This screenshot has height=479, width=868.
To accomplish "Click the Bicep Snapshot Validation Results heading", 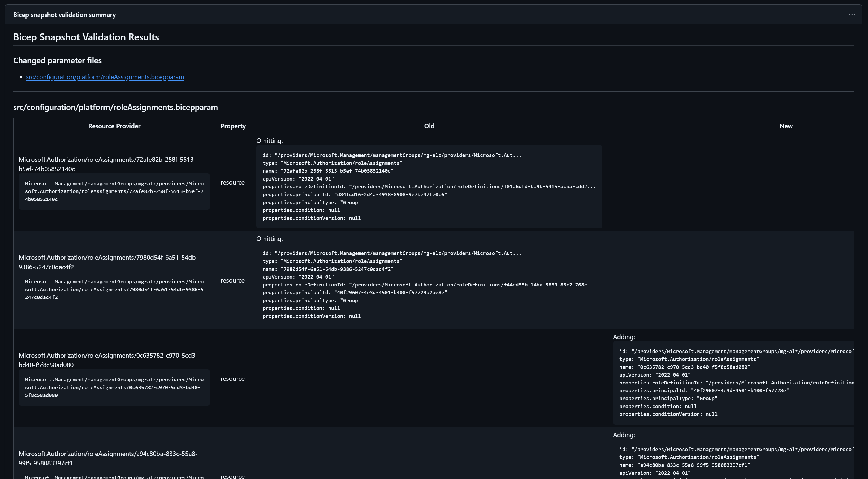I will pos(86,37).
